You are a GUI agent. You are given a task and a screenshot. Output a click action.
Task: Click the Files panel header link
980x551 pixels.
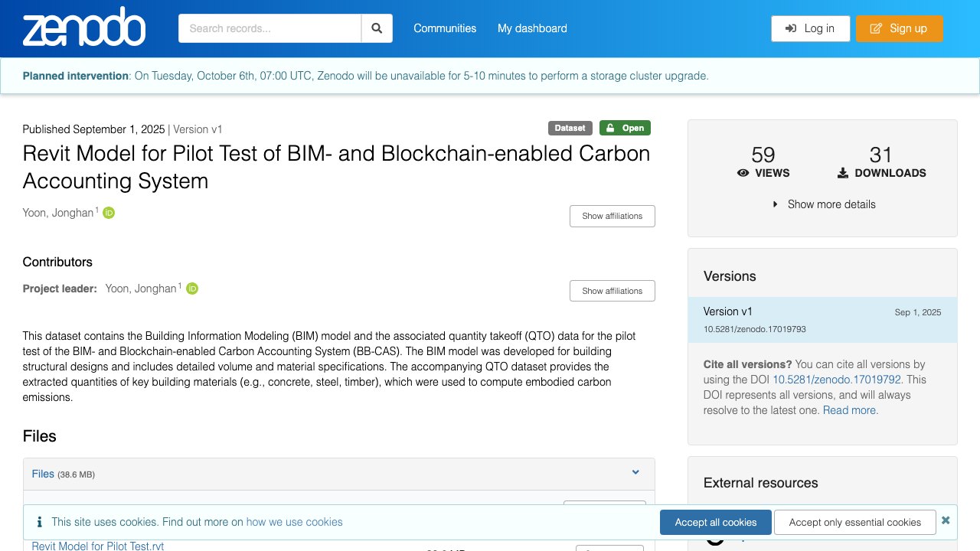(x=43, y=474)
